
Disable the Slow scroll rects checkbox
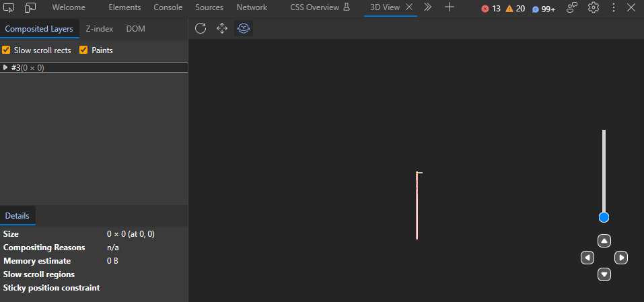6,50
